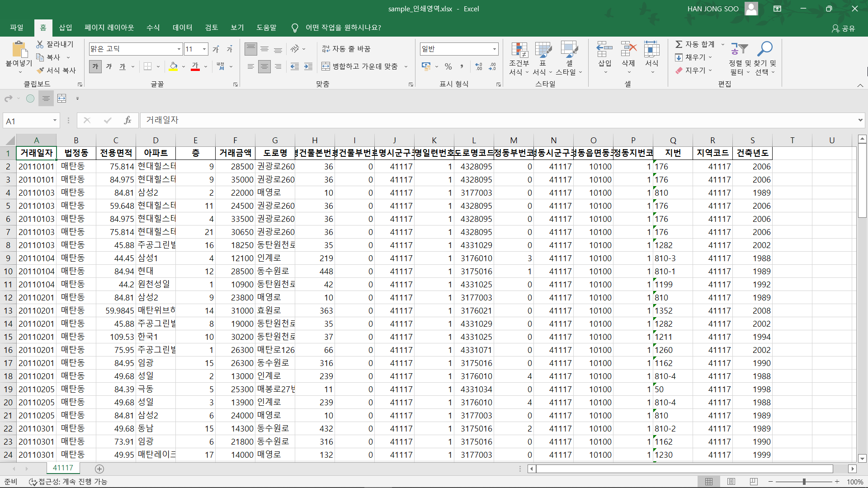Toggle Wrap Text (자동 줄 바꿈)
The width and height of the screenshot is (868, 488).
(346, 49)
